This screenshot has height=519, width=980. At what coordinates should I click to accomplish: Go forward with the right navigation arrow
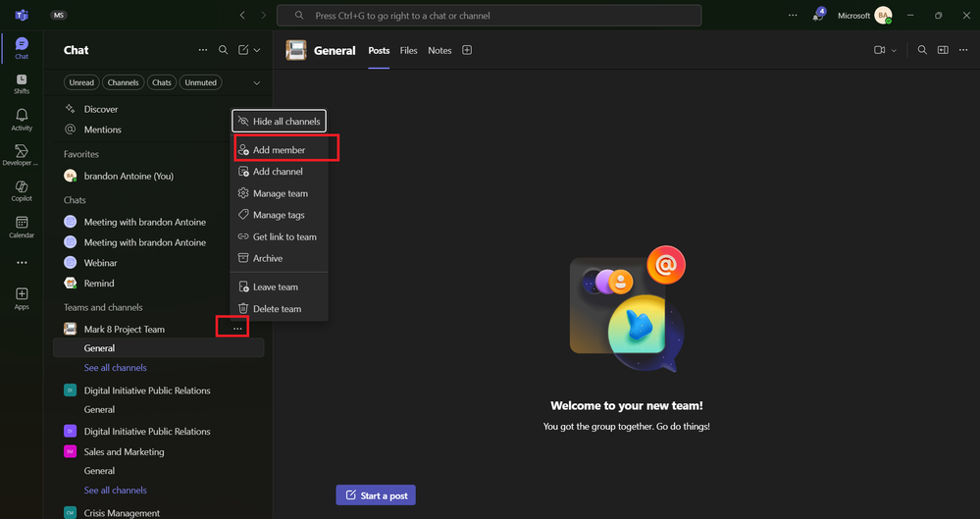tap(264, 15)
